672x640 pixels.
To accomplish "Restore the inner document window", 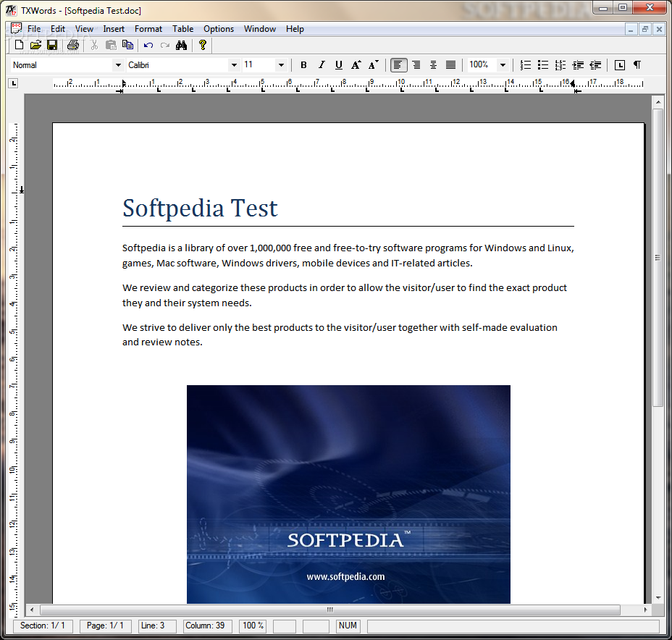I will [644, 29].
